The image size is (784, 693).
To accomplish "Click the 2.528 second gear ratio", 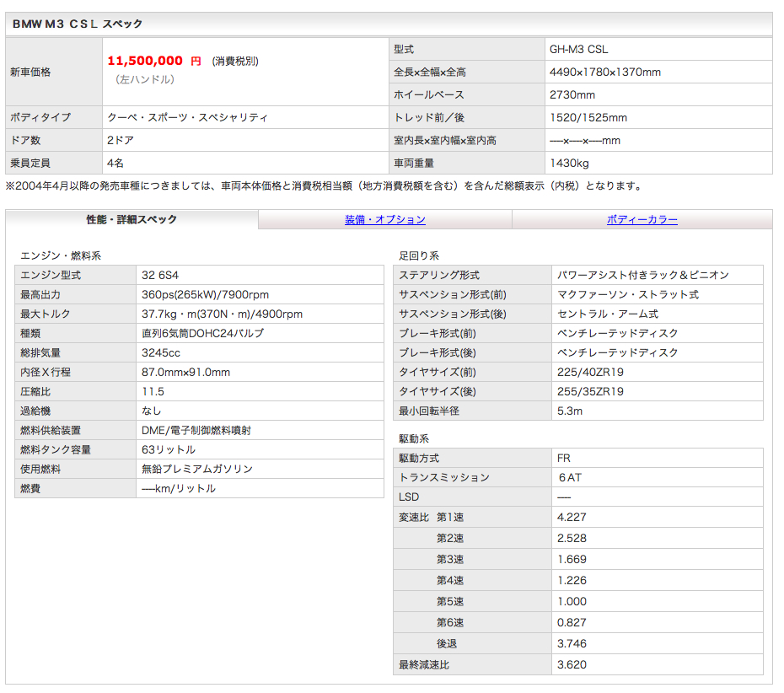I will [572, 538].
